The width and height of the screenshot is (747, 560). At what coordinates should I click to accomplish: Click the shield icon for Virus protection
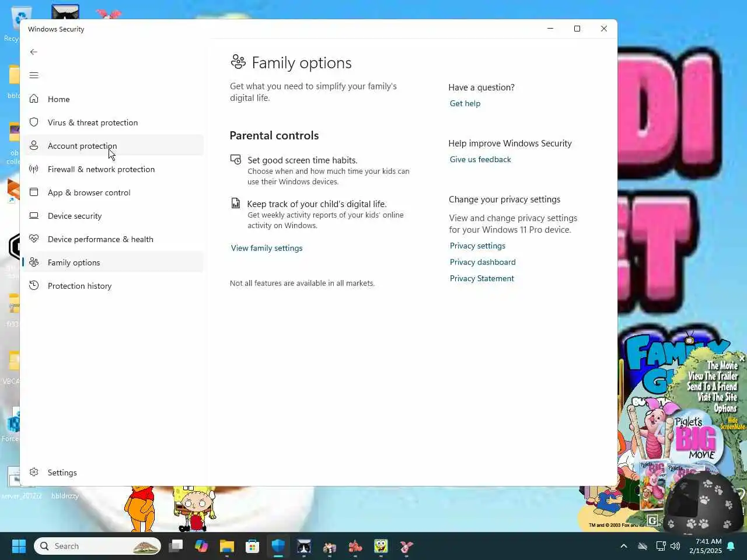pyautogui.click(x=34, y=122)
